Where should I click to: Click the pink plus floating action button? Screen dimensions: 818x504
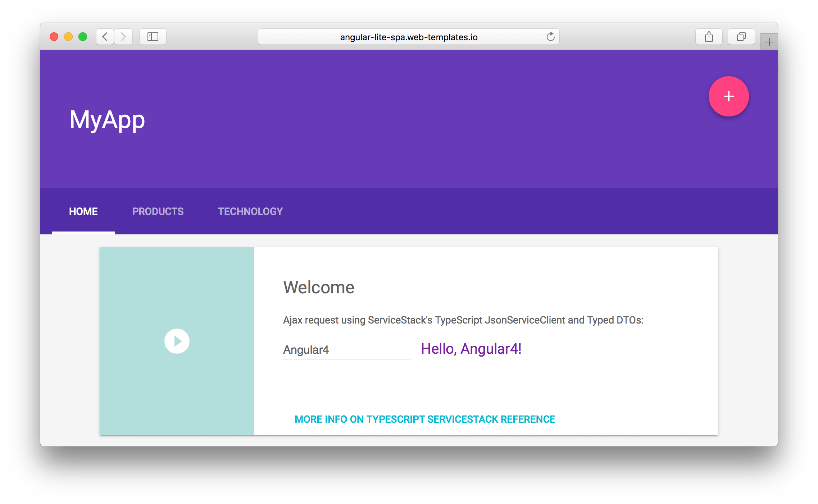(729, 96)
